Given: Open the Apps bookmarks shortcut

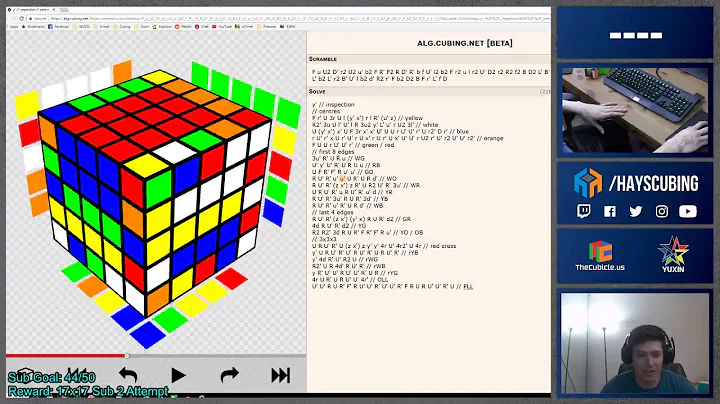Looking at the screenshot, I should tap(14, 27).
